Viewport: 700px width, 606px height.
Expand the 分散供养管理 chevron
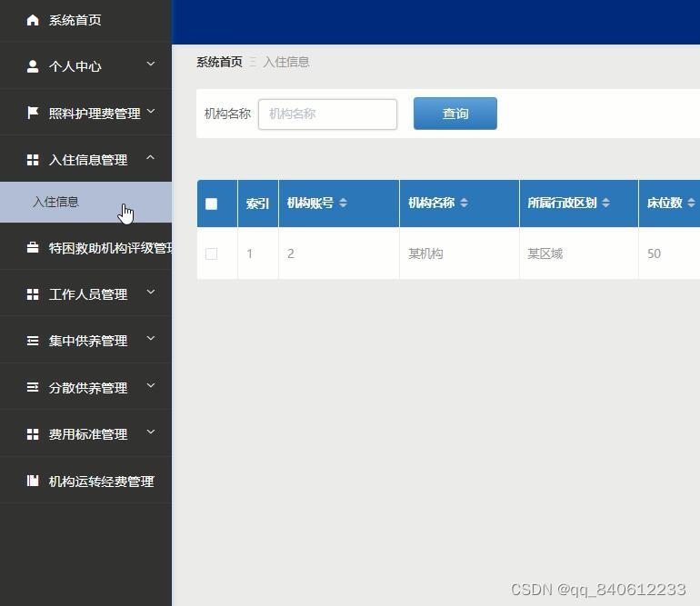point(151,385)
